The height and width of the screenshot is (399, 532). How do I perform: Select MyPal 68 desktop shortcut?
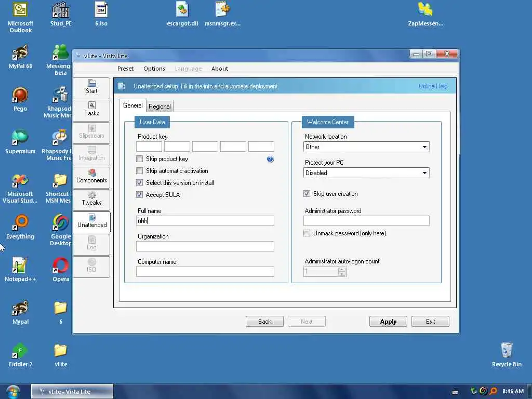coord(20,57)
